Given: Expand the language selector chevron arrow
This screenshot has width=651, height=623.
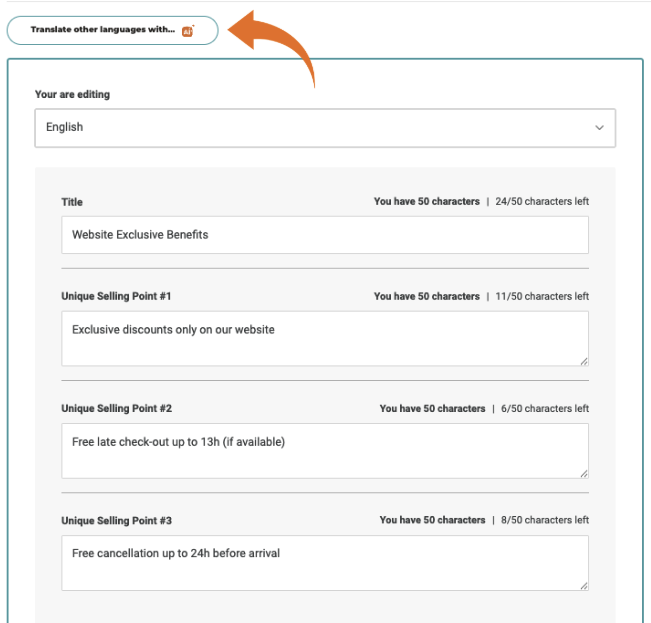Looking at the screenshot, I should click(599, 128).
